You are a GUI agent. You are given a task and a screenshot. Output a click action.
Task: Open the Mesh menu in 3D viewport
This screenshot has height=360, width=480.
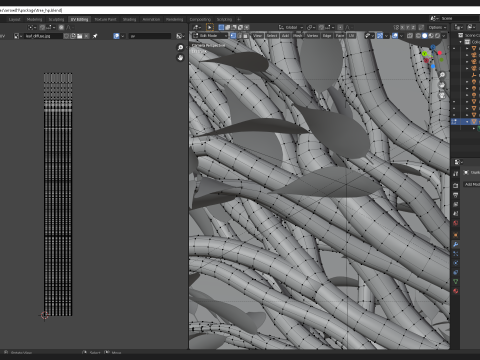298,36
